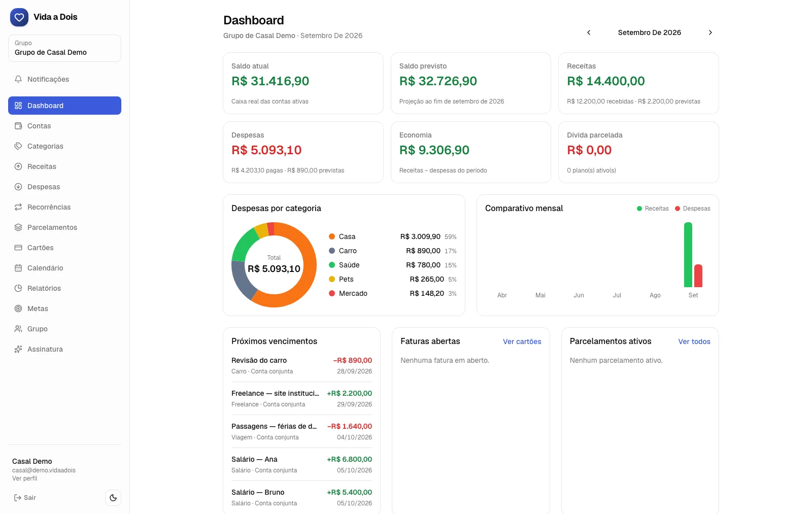Open the Relatórios section

[x=64, y=288]
